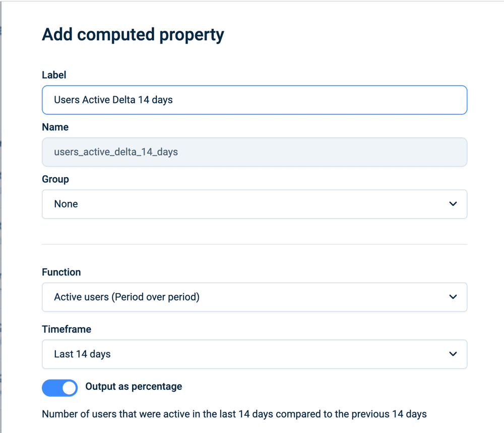Click the 'Output as percentage' toggle label

134,387
